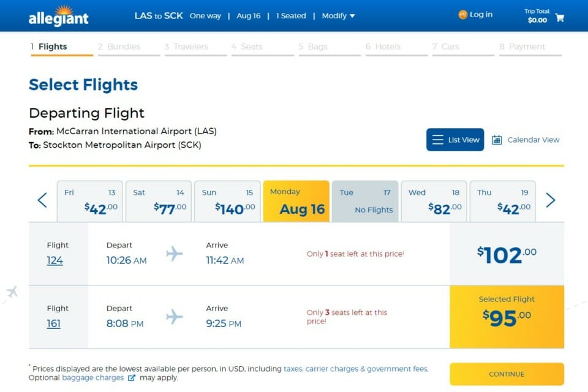Pick the Wed 18 $82 date
588x392 pixels.
(434, 202)
